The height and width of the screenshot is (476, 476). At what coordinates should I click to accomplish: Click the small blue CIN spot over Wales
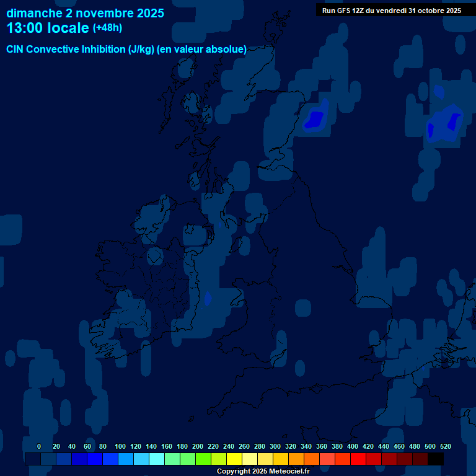[208, 299]
